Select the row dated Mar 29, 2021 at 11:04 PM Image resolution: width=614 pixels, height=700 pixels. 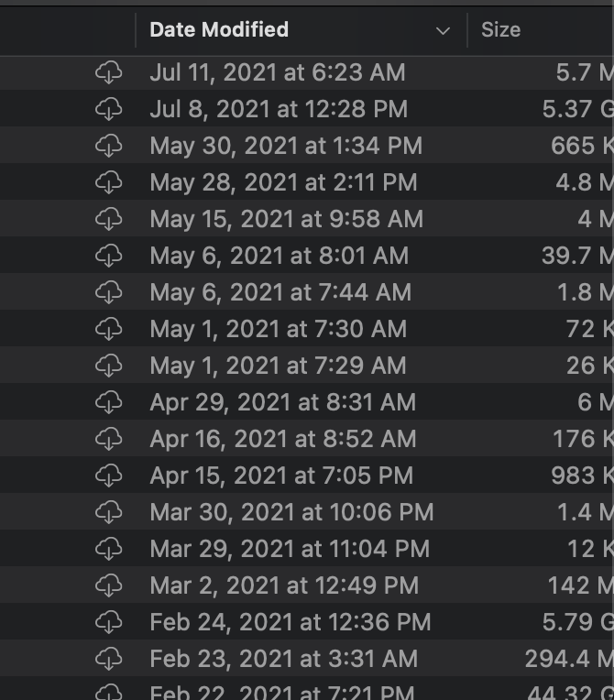click(x=290, y=549)
